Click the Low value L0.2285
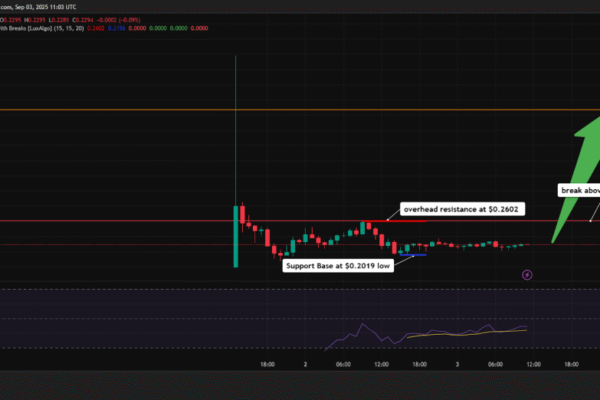The height and width of the screenshot is (400, 600). click(x=59, y=20)
